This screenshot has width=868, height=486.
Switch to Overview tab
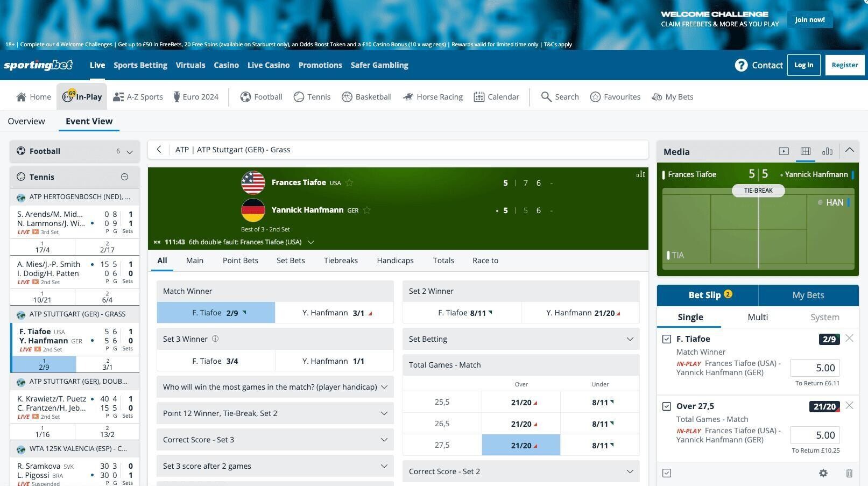(x=26, y=121)
